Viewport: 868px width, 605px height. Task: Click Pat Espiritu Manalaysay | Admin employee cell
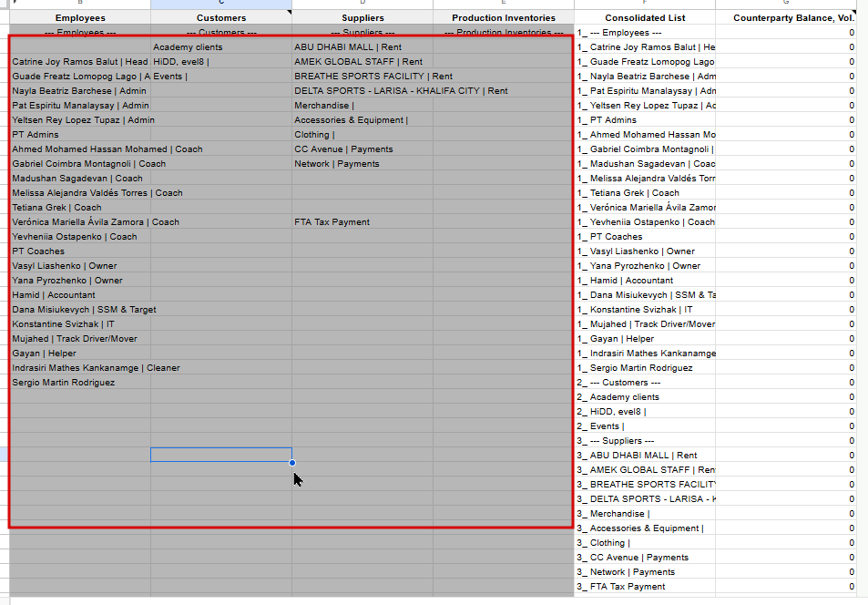click(80, 106)
